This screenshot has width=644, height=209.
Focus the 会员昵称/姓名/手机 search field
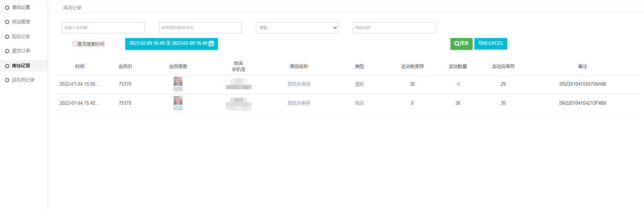pos(200,28)
